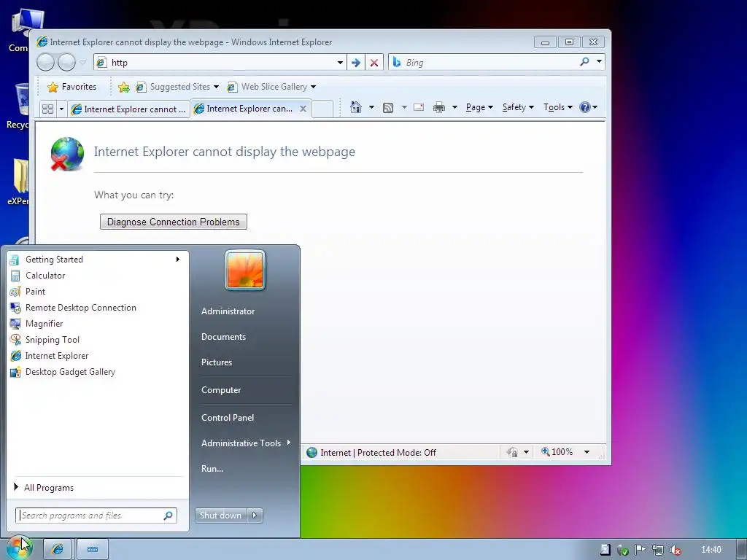
Task: Open Control Panel from Start menu
Action: pos(228,418)
